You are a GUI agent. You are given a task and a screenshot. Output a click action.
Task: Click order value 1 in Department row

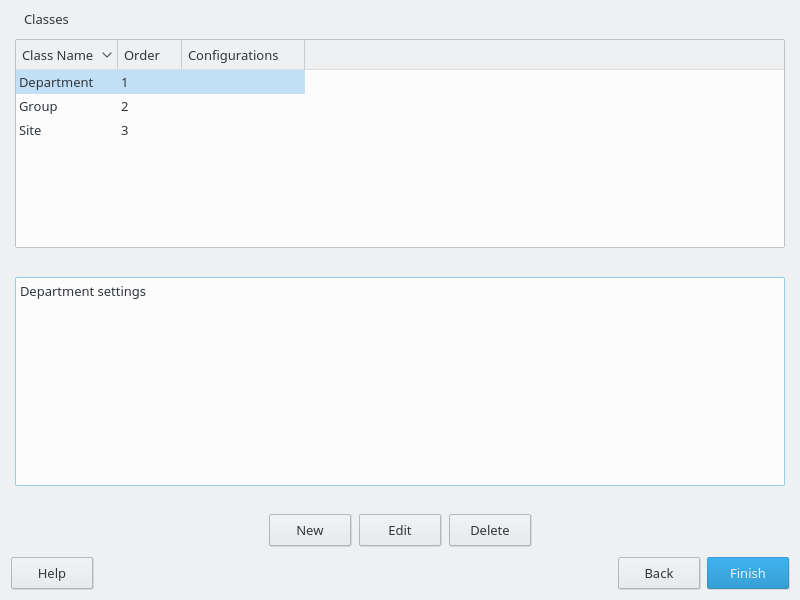coord(125,83)
